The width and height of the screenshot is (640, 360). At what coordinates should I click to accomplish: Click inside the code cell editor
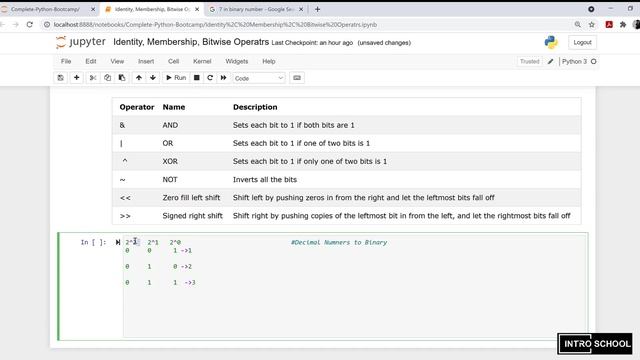(355, 287)
